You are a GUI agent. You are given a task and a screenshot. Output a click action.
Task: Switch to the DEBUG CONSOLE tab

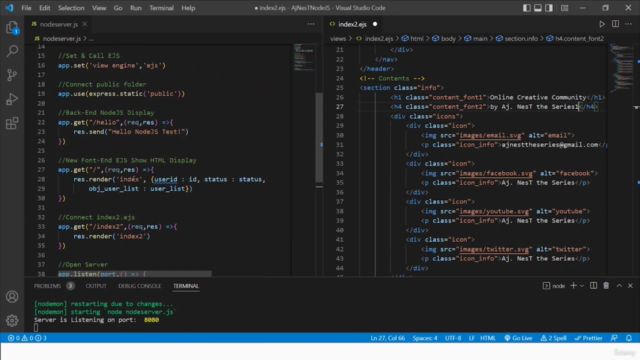(x=140, y=286)
